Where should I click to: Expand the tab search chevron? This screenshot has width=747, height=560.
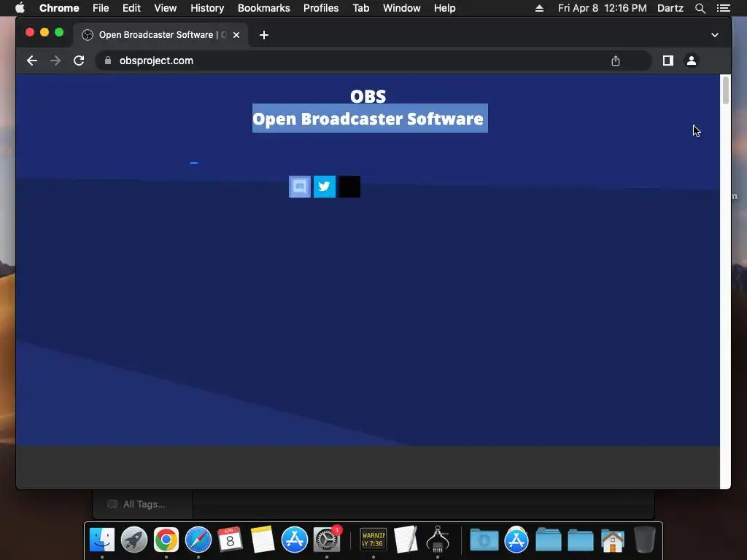715,35
